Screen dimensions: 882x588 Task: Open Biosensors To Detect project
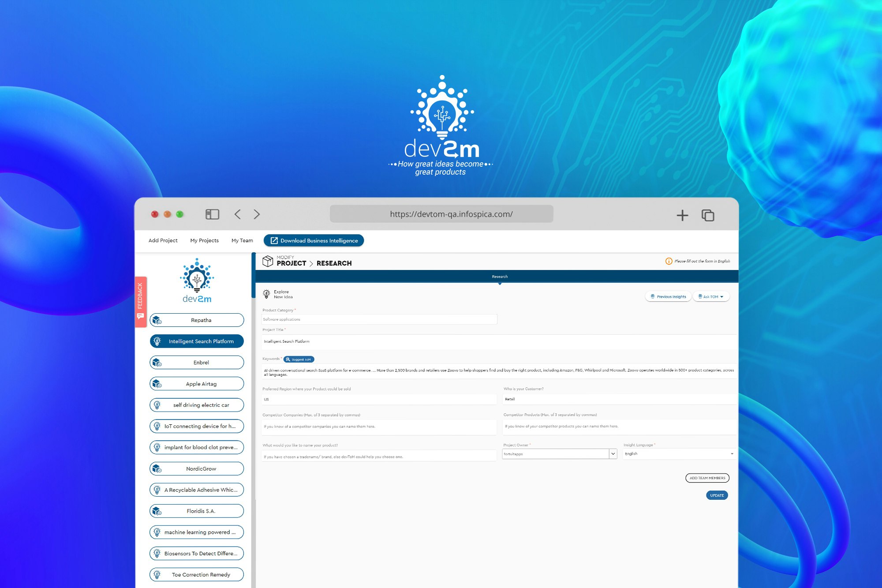pos(197,553)
